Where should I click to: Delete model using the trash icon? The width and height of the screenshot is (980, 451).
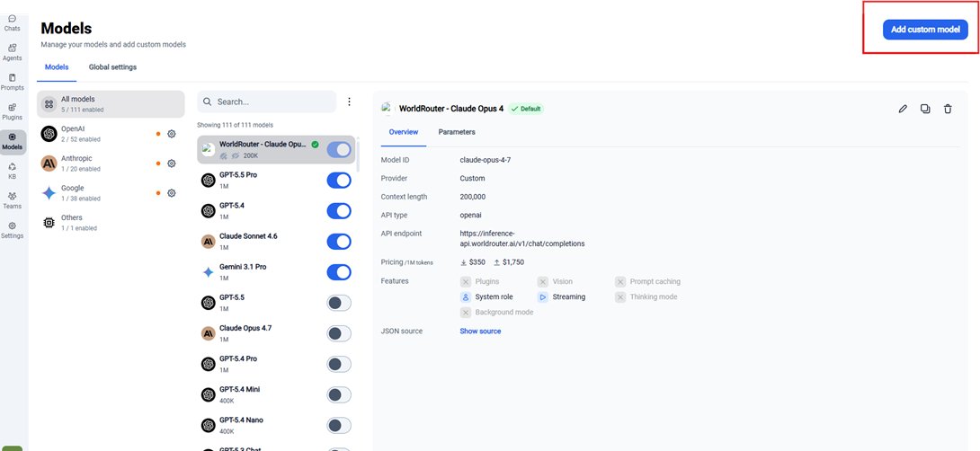click(948, 109)
